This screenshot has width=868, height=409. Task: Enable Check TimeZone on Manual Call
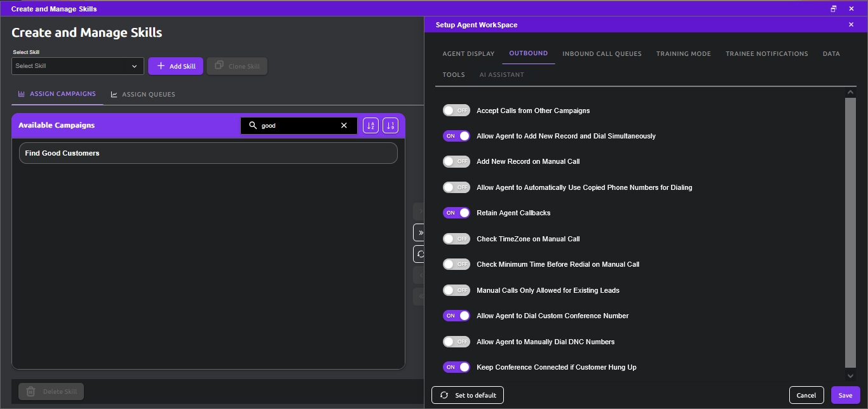click(x=456, y=239)
